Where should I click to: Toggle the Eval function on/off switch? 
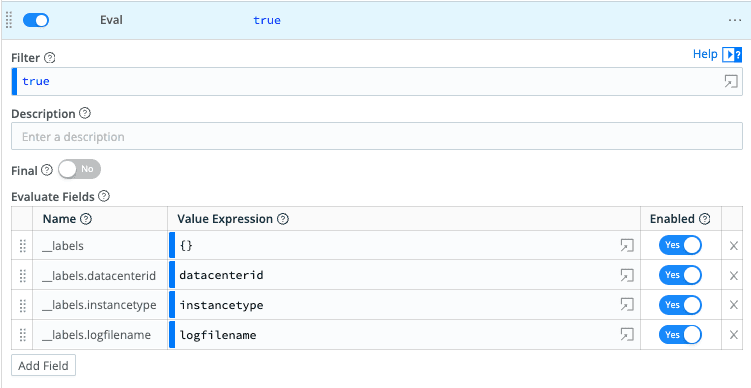pyautogui.click(x=36, y=20)
